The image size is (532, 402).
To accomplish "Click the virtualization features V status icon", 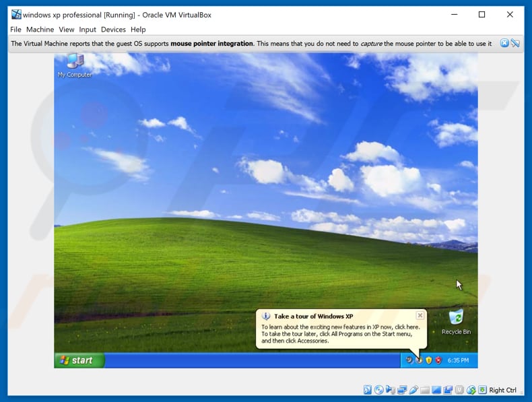I will pyautogui.click(x=459, y=390).
